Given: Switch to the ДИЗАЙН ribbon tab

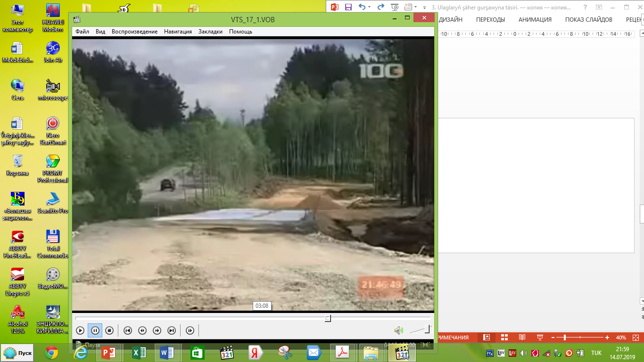Looking at the screenshot, I should pyautogui.click(x=450, y=19).
